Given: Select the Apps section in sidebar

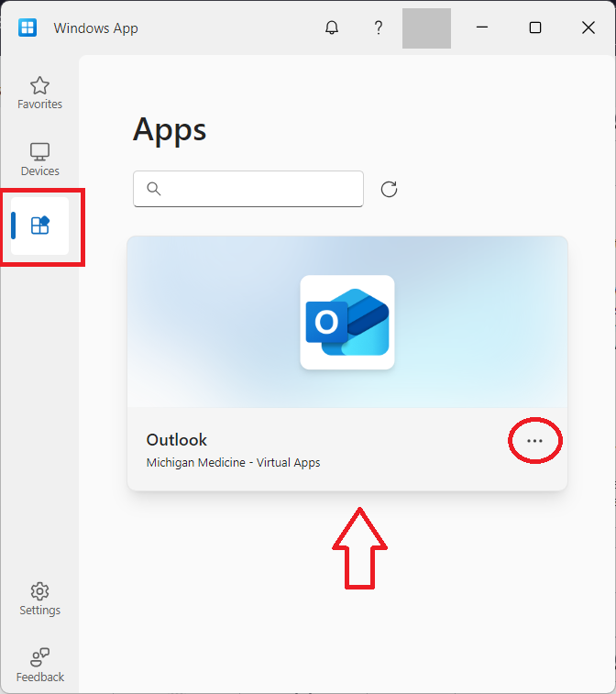Looking at the screenshot, I should (x=39, y=226).
